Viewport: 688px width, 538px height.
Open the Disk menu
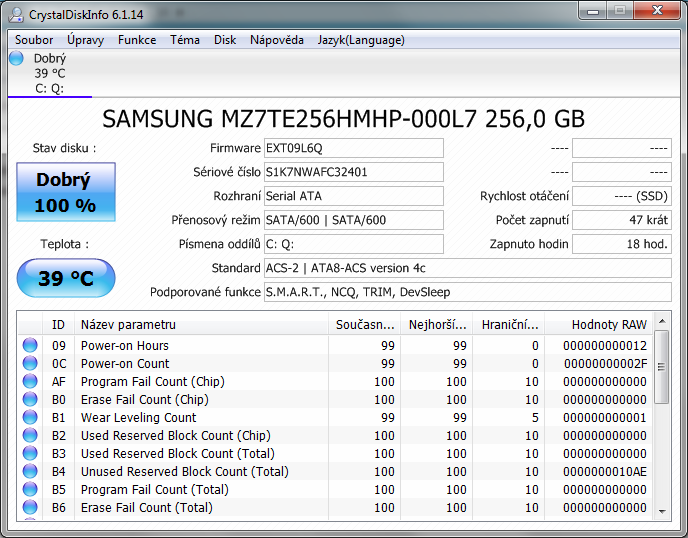(225, 40)
